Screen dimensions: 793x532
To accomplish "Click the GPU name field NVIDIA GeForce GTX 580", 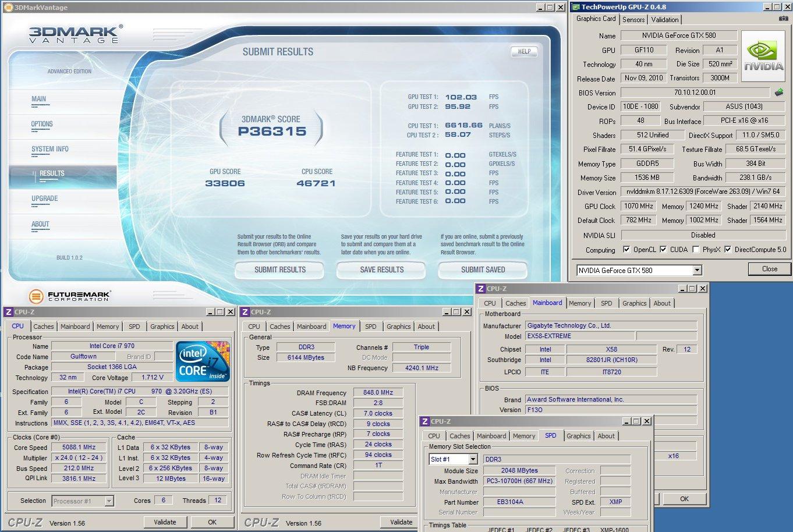I will point(679,36).
